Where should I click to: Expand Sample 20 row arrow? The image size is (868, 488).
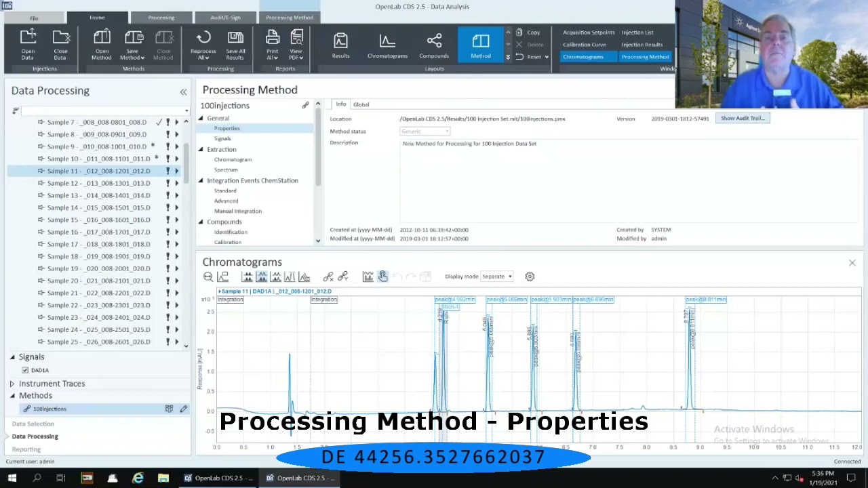click(x=177, y=281)
